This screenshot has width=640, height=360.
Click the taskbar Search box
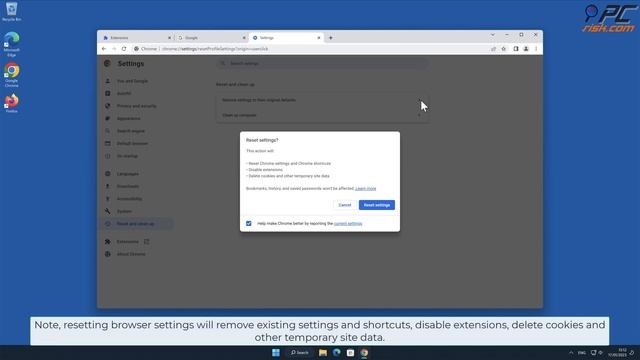300,353
